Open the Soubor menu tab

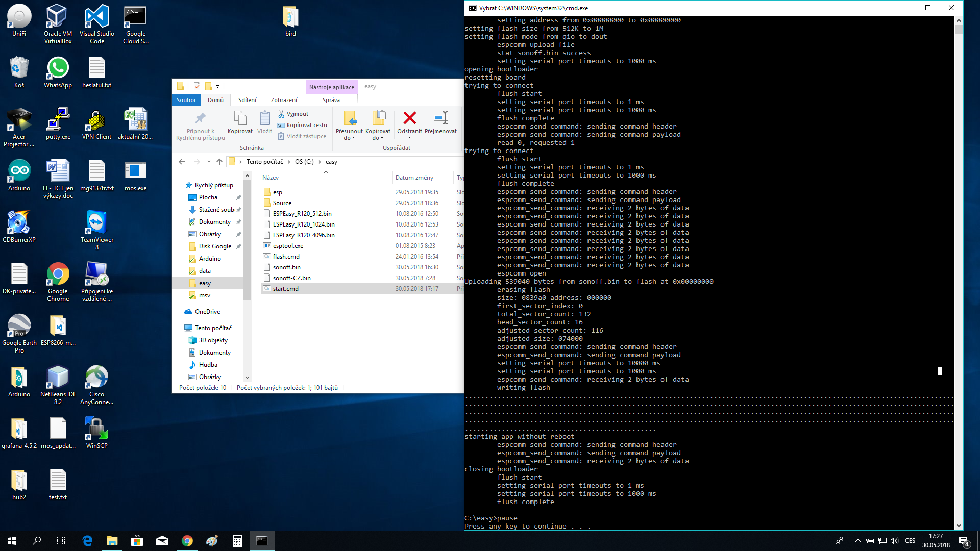186,100
